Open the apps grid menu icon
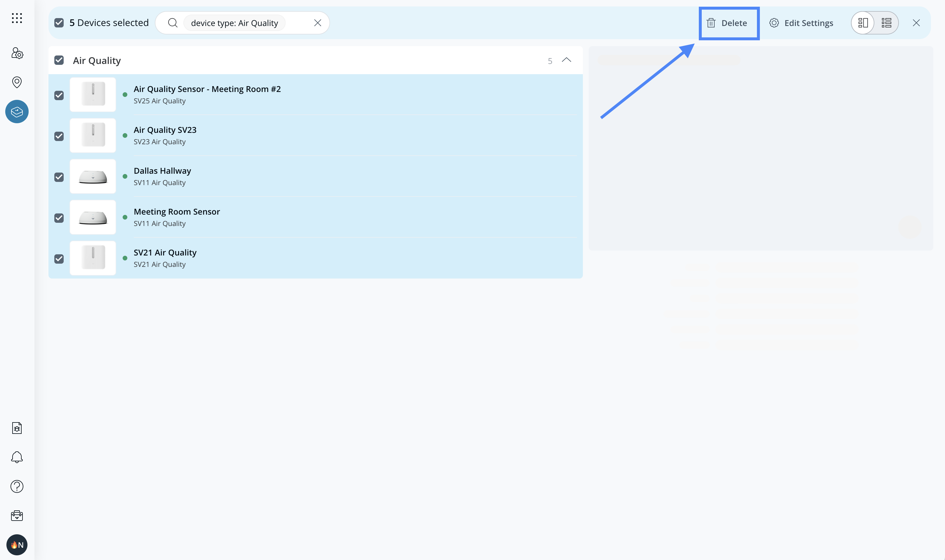 click(17, 18)
